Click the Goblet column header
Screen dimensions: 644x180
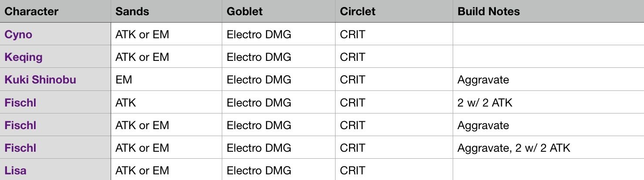coord(245,11)
